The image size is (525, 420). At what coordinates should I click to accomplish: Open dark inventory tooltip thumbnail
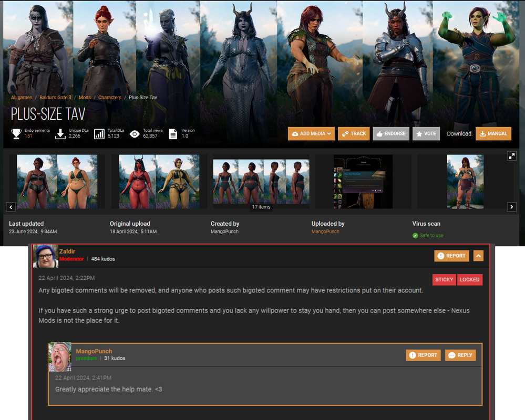[x=363, y=182]
